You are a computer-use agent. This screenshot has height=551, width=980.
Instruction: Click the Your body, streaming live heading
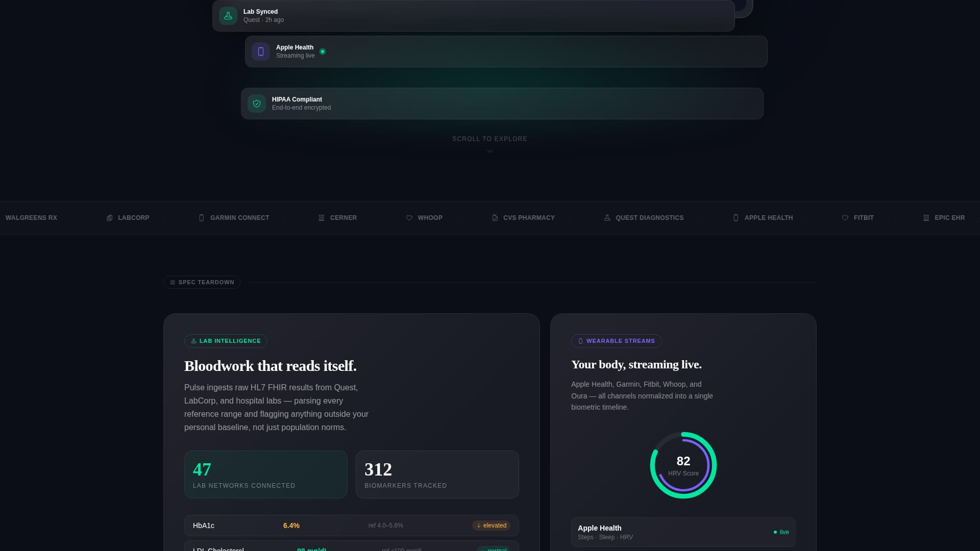[x=636, y=365]
